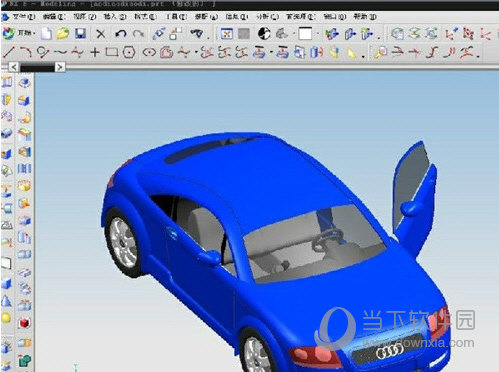Open the white background color swatch
This screenshot has width=499, height=372.
pos(305,34)
